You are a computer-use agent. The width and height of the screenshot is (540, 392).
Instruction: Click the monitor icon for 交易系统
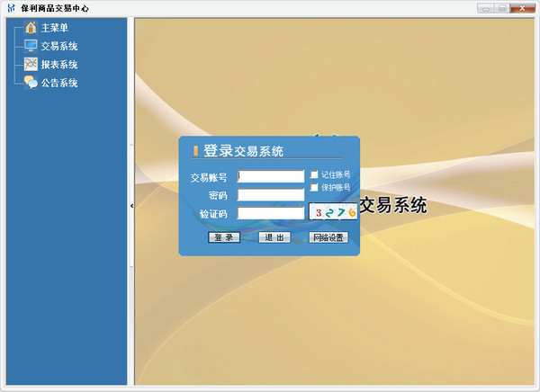coord(31,46)
